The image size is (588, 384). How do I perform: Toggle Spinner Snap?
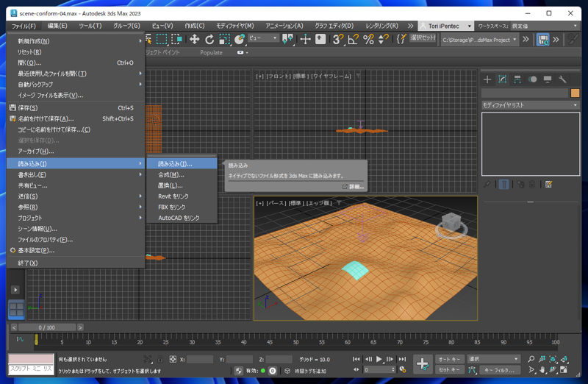pos(383,39)
